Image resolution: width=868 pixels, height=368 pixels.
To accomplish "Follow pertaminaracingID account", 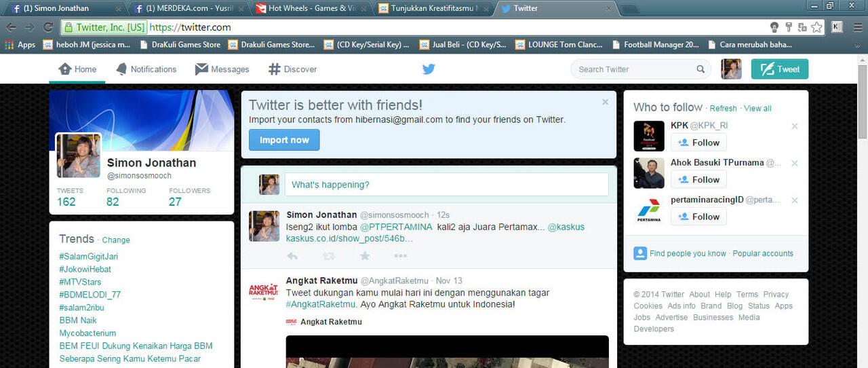I will pos(698,217).
